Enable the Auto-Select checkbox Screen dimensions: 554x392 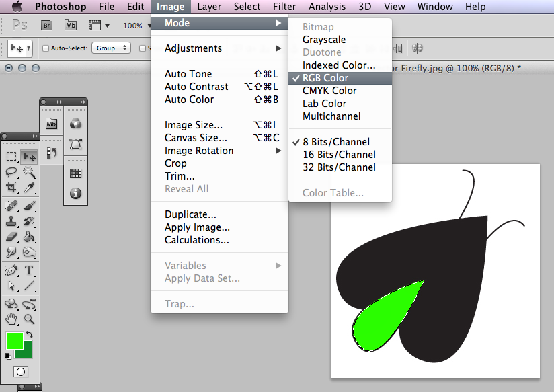(x=46, y=48)
